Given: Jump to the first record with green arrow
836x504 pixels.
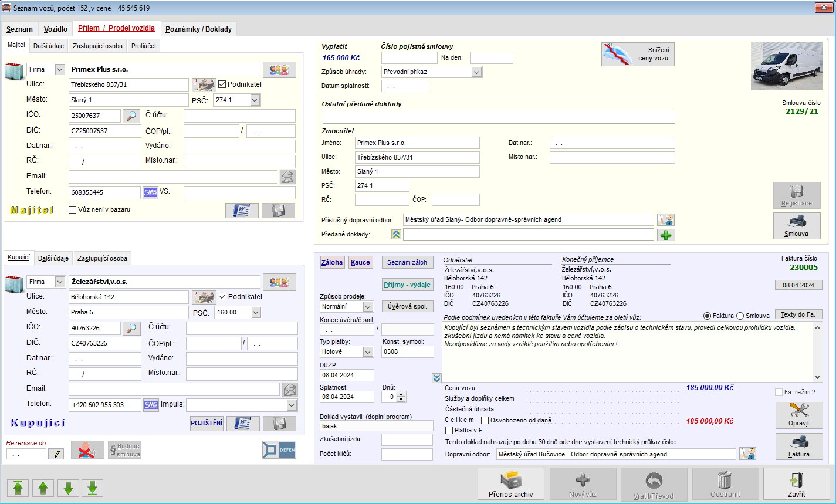Looking at the screenshot, I should tap(18, 488).
